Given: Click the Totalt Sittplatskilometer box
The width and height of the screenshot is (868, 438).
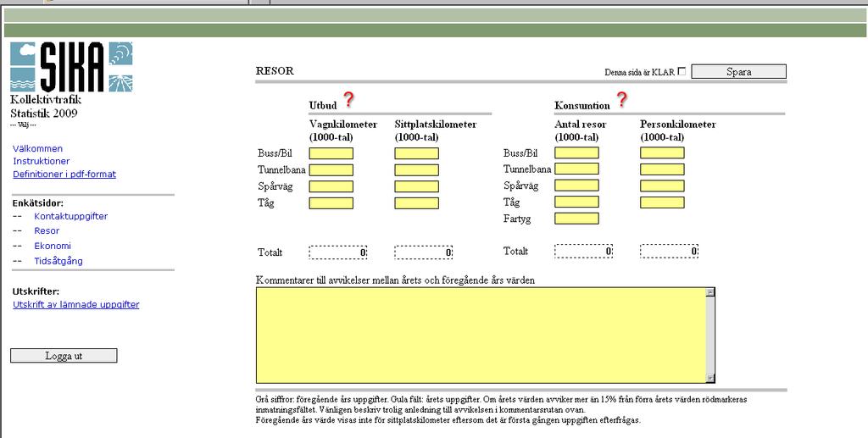Looking at the screenshot, I should pos(424,252).
